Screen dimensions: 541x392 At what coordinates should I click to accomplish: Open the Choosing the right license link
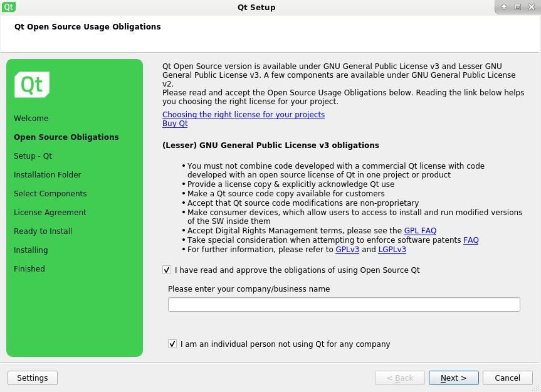244,115
